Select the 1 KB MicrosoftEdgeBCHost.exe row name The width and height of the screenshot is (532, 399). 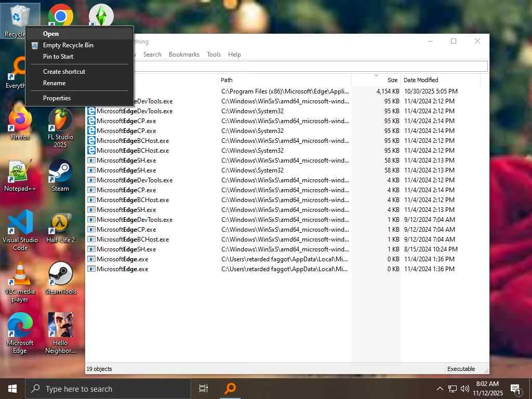click(132, 240)
